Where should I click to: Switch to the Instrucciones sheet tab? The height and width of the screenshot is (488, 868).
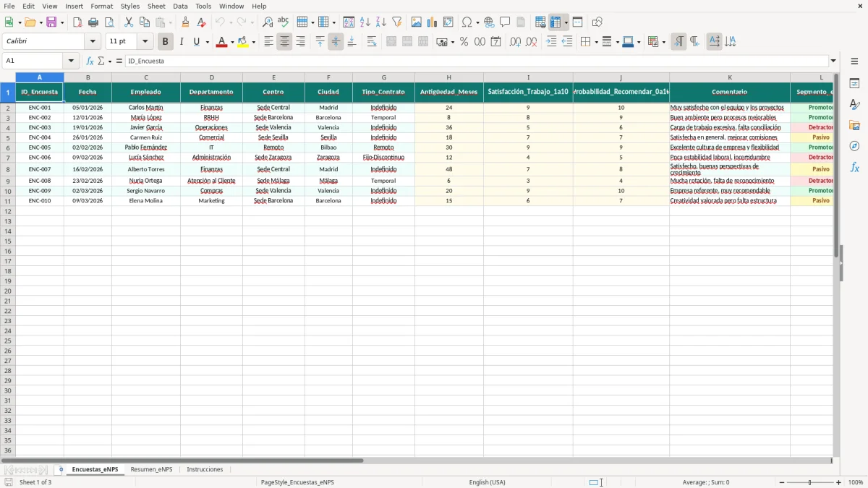pos(205,470)
